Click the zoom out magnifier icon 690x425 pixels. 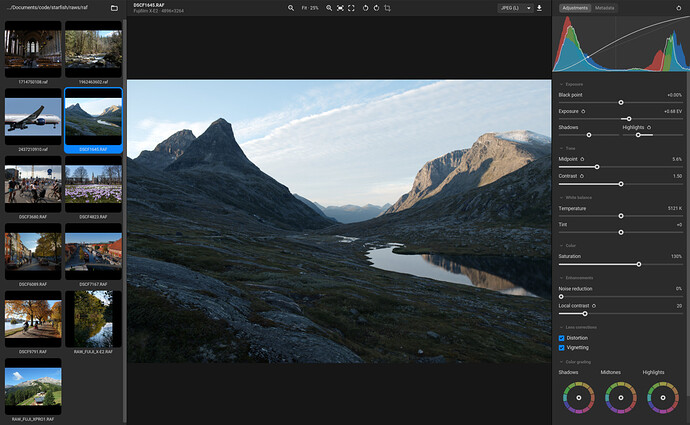point(291,8)
